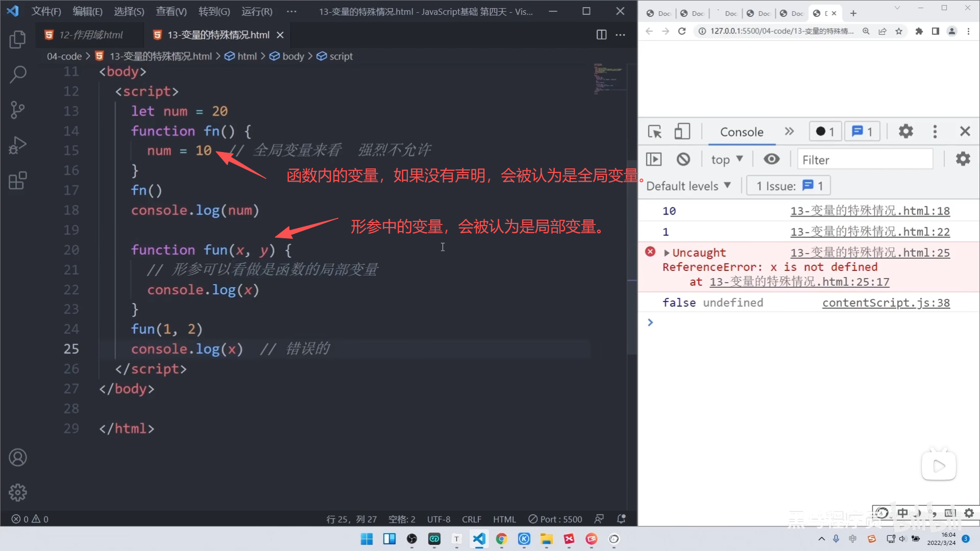Open the 编辑(E) menu
The height and width of the screenshot is (551, 980).
coord(87,11)
